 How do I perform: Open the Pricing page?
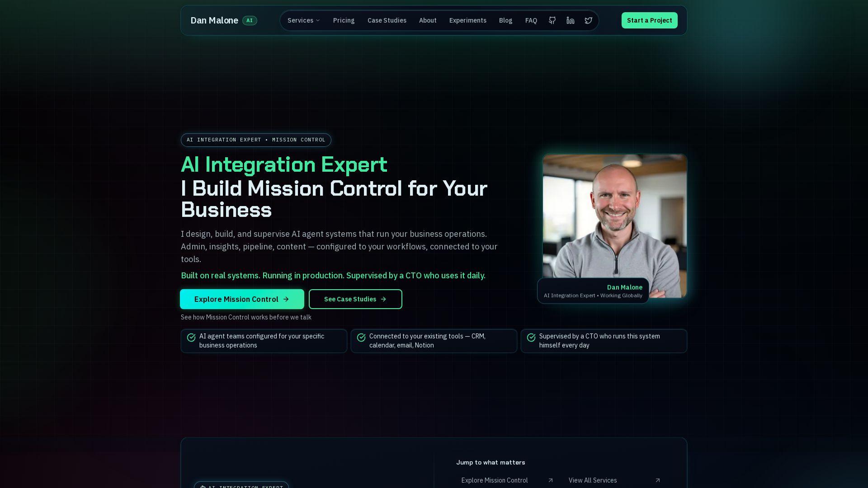(x=344, y=20)
